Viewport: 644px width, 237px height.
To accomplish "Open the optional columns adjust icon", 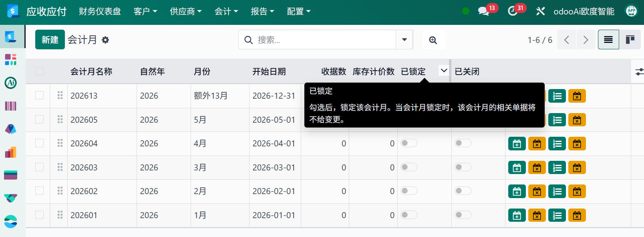I will [x=639, y=71].
